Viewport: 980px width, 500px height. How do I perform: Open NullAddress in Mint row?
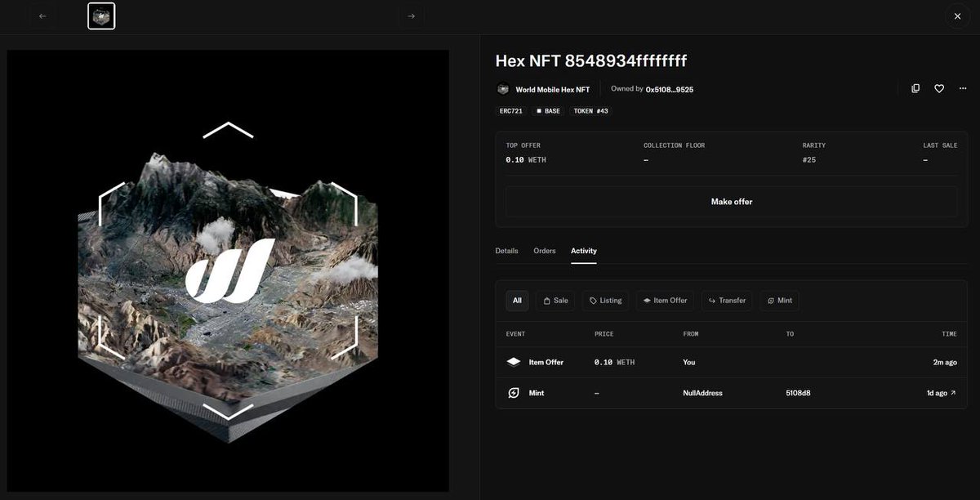(702, 393)
